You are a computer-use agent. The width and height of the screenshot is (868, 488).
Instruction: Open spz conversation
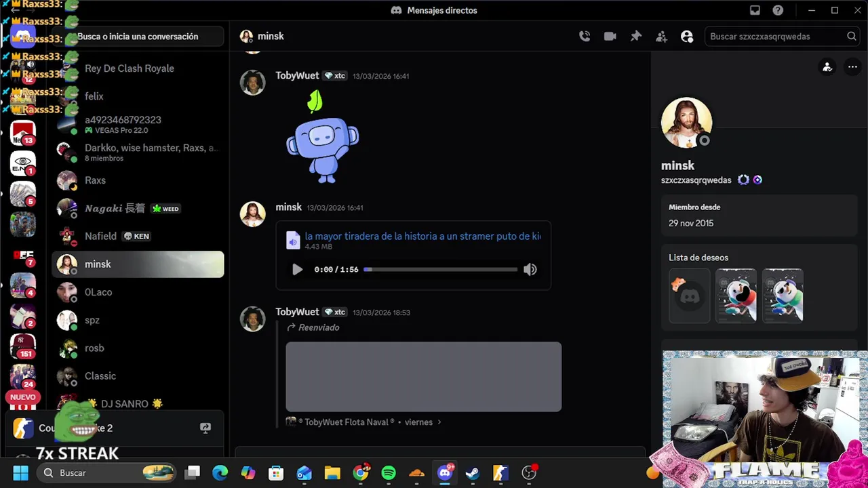138,320
